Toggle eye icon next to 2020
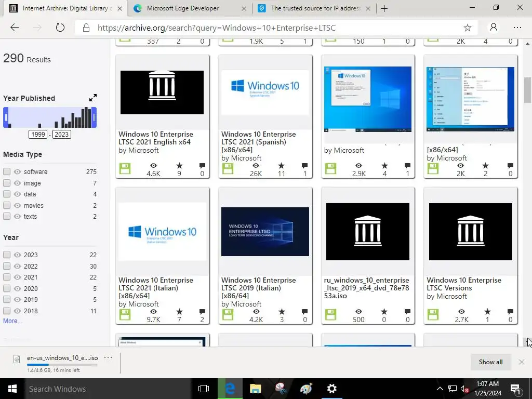This screenshot has height=399, width=532. (x=17, y=288)
